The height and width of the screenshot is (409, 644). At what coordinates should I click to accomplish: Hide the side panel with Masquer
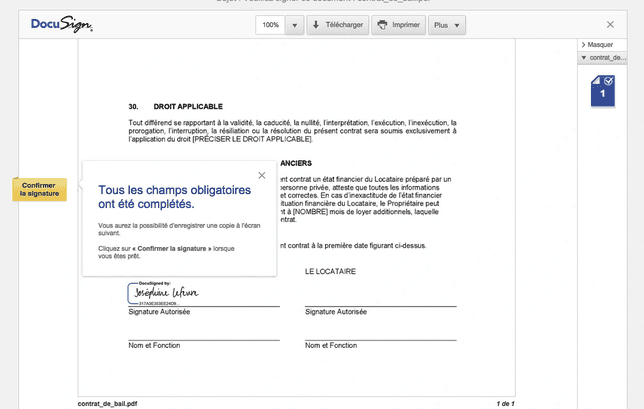point(598,44)
